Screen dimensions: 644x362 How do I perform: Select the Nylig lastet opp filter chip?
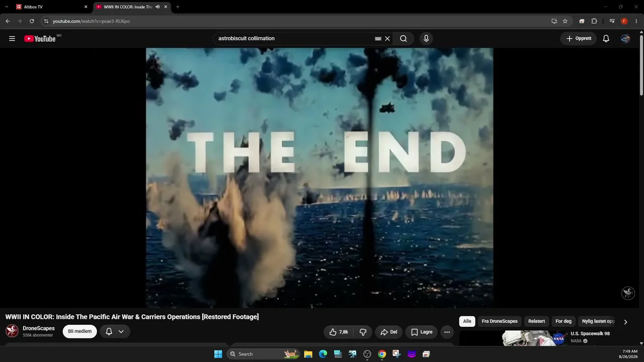598,321
